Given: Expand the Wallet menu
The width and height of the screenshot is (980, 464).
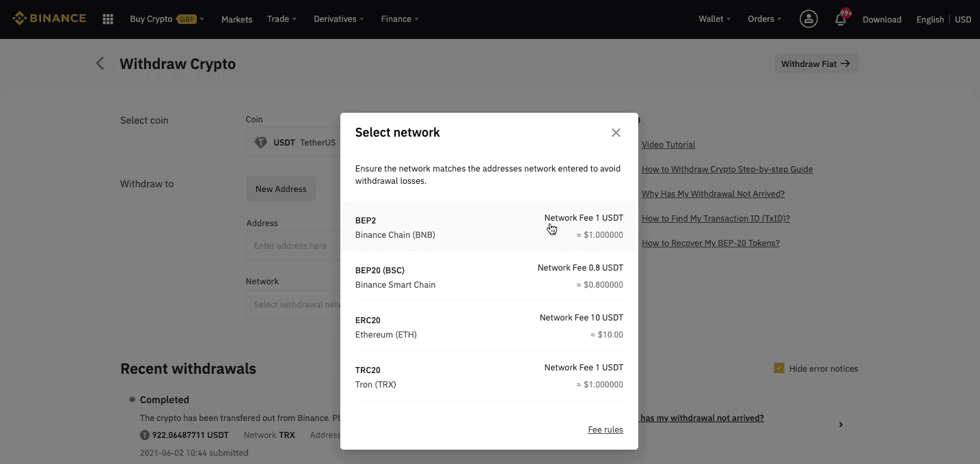Looking at the screenshot, I should pos(714,19).
